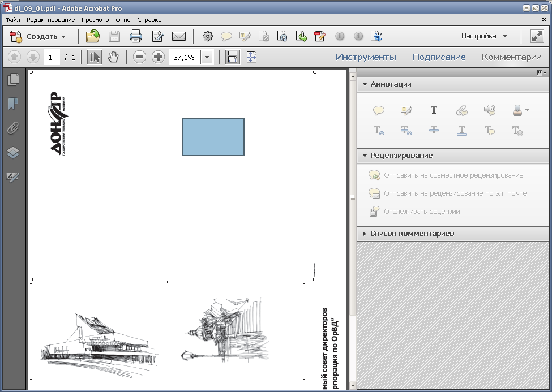Expand the Список комментариев section
552x392 pixels.
click(412, 233)
